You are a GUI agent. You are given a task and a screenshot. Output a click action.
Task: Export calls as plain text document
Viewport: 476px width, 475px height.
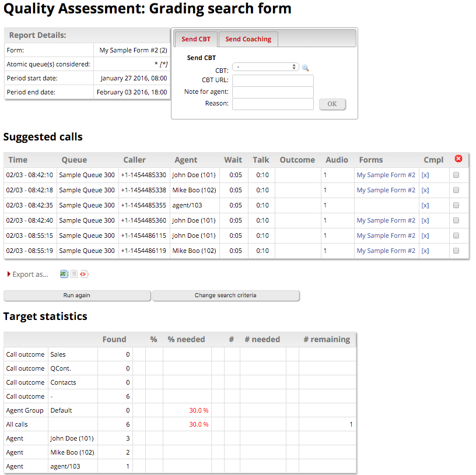(74, 274)
